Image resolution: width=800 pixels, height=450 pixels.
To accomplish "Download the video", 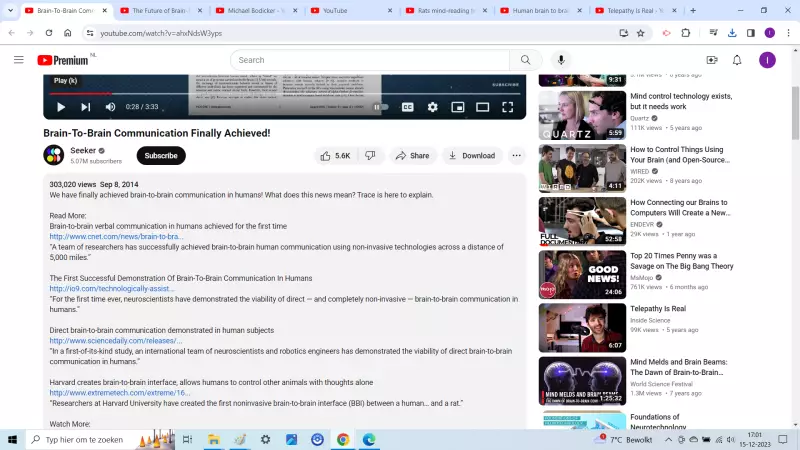I will [472, 156].
